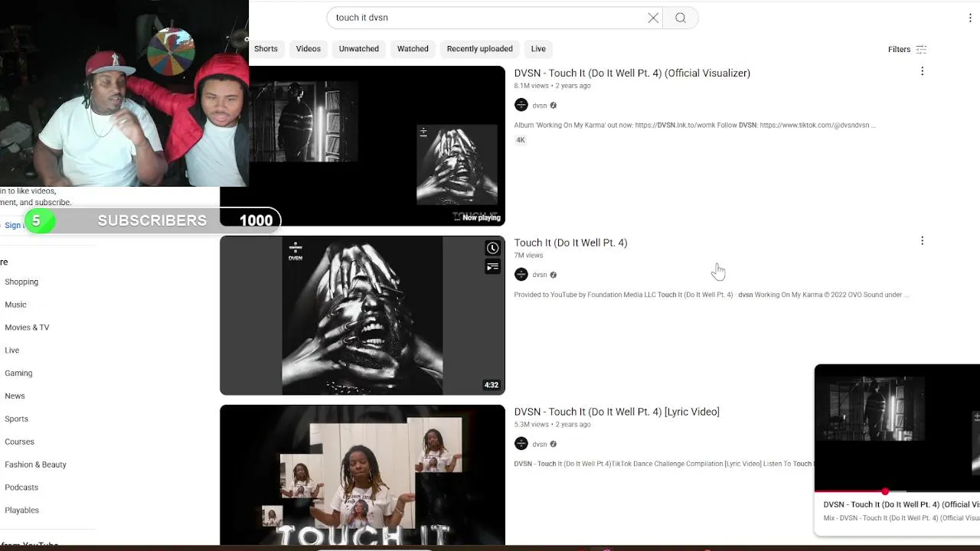Open Live in the sidebar
The width and height of the screenshot is (980, 551).
pos(12,350)
